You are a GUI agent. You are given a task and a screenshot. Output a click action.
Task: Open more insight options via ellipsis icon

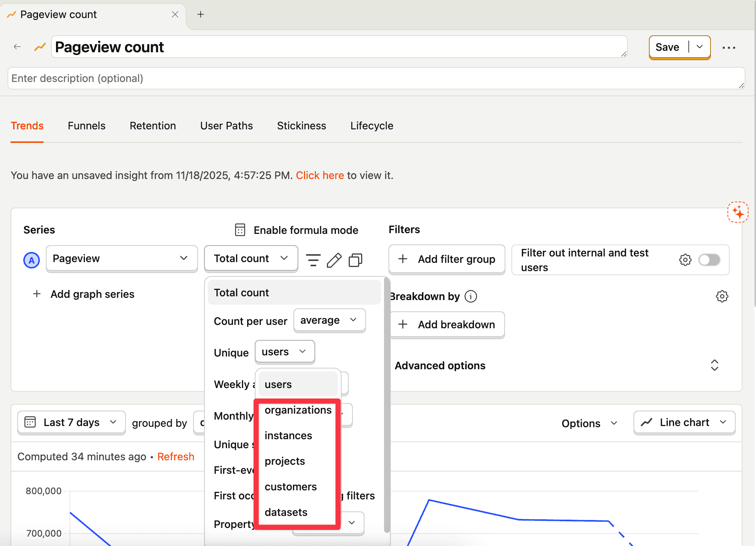pyautogui.click(x=729, y=47)
